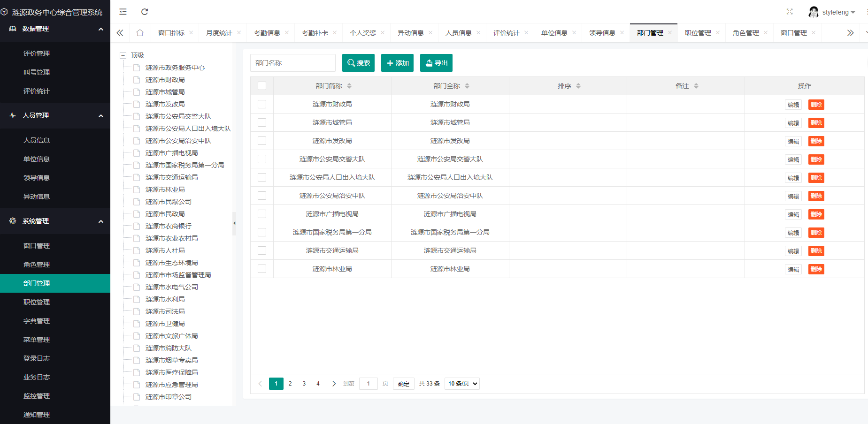Collapse the tree panel with the side arrow
Viewport: 868px width, 424px height.
234,223
